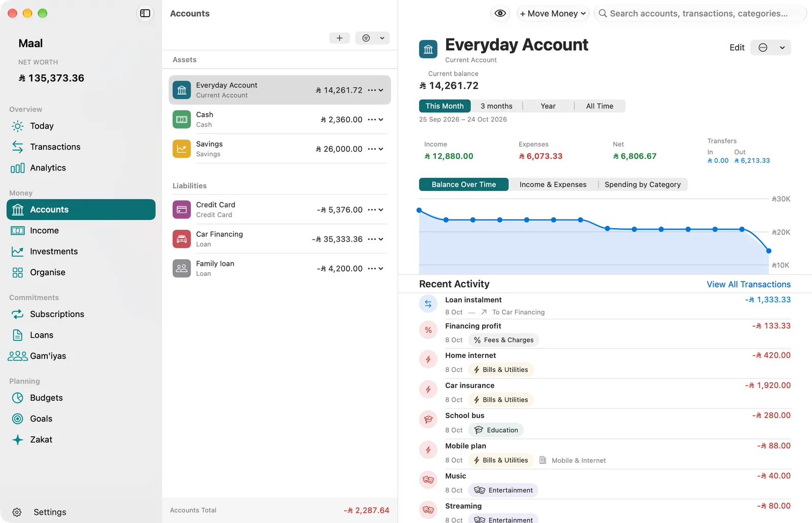Screen dimensions: 812x523
Task: Open the Family loan row options menu
Action: coord(376,269)
